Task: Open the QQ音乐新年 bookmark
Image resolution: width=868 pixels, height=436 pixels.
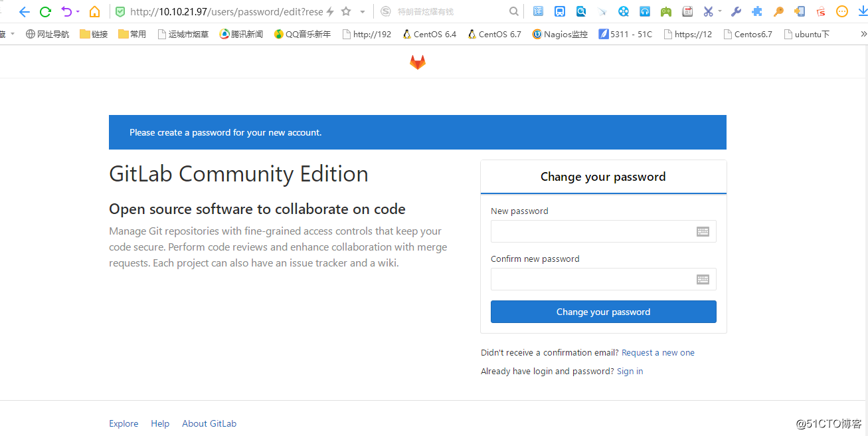Action: click(302, 34)
